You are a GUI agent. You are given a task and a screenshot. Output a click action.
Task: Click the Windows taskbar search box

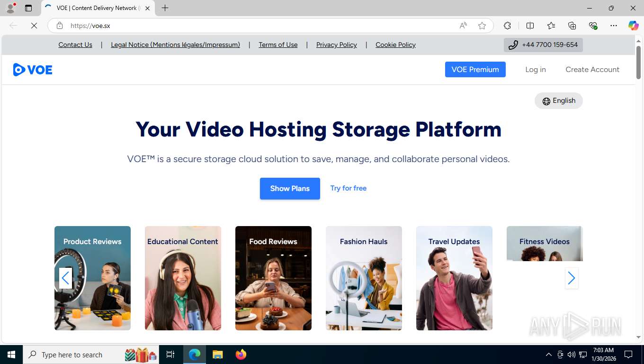tap(91, 355)
